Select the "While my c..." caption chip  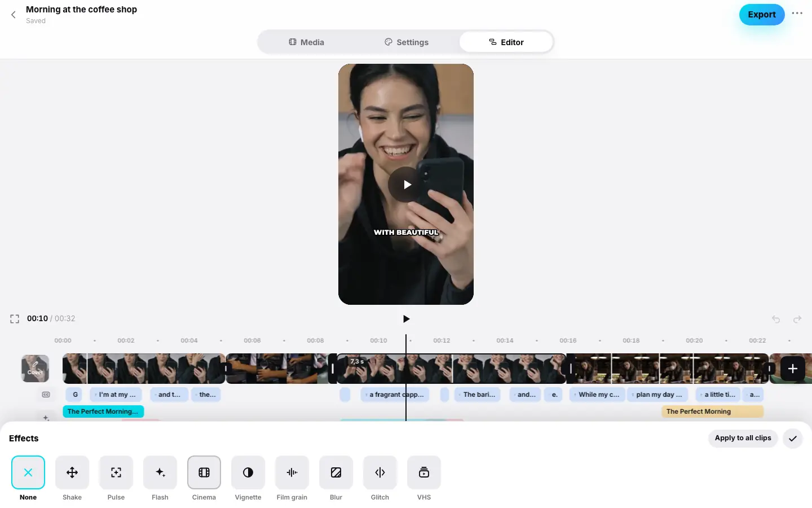pos(597,395)
